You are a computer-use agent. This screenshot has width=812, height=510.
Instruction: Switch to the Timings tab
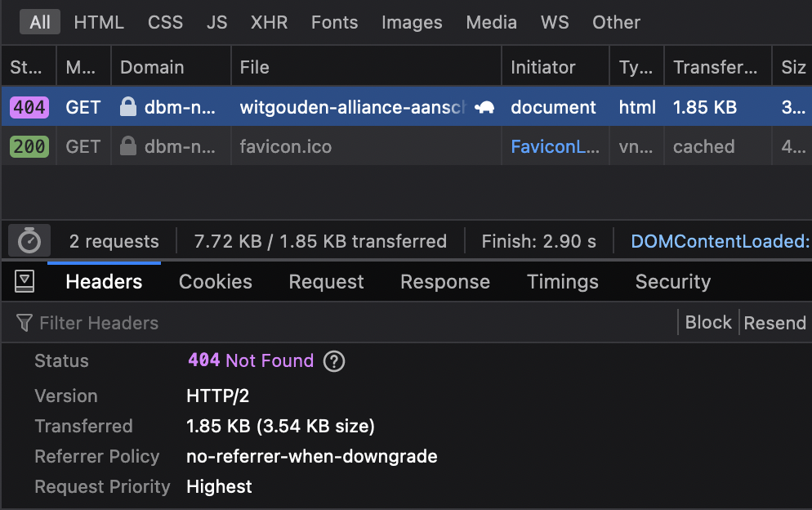tap(562, 281)
